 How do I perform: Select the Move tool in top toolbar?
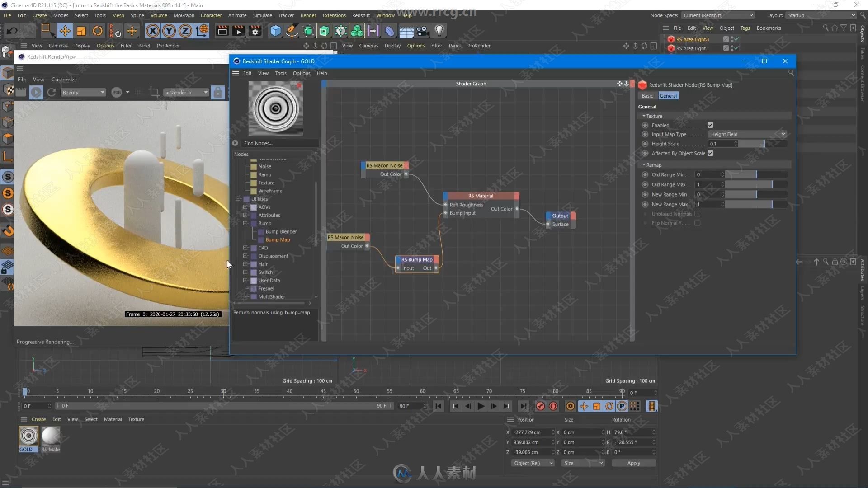click(65, 31)
